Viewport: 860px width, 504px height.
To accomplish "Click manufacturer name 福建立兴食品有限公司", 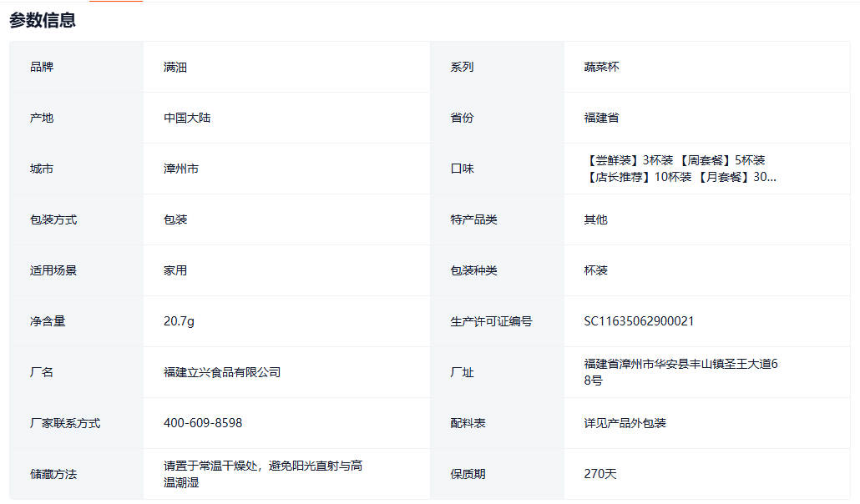I will [x=222, y=372].
